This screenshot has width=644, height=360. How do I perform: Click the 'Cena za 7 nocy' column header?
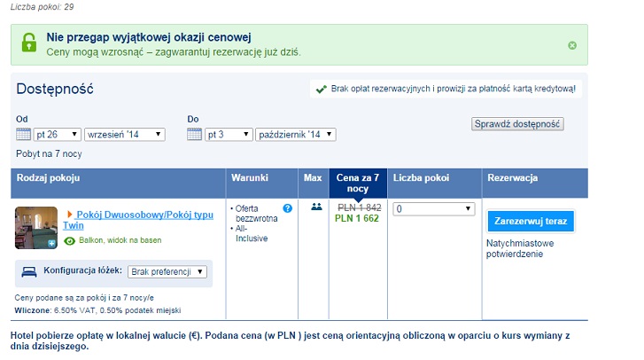pos(358,183)
